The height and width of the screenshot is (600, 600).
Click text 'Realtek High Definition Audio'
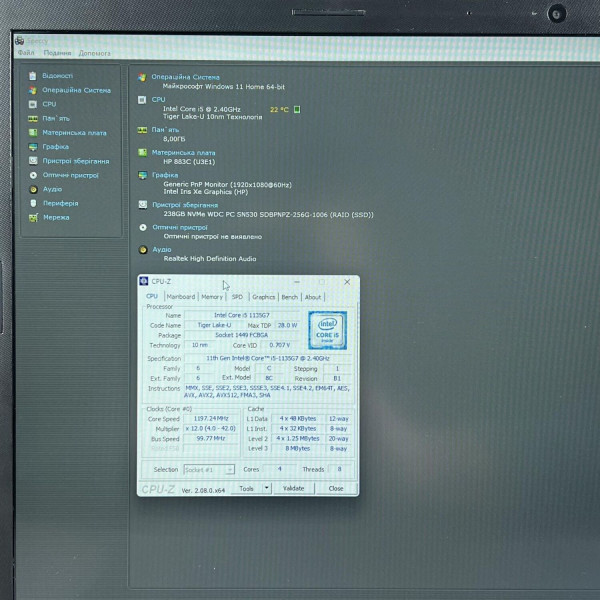pyautogui.click(x=210, y=259)
